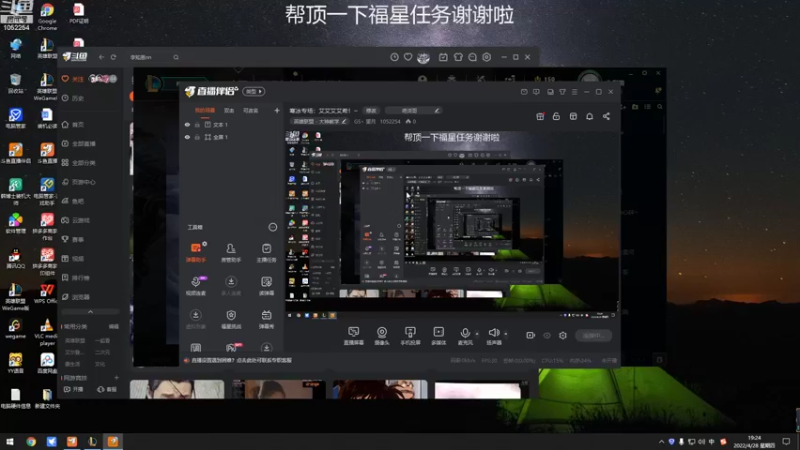Open the 弹幕秀 danmaku show tool

(x=266, y=319)
